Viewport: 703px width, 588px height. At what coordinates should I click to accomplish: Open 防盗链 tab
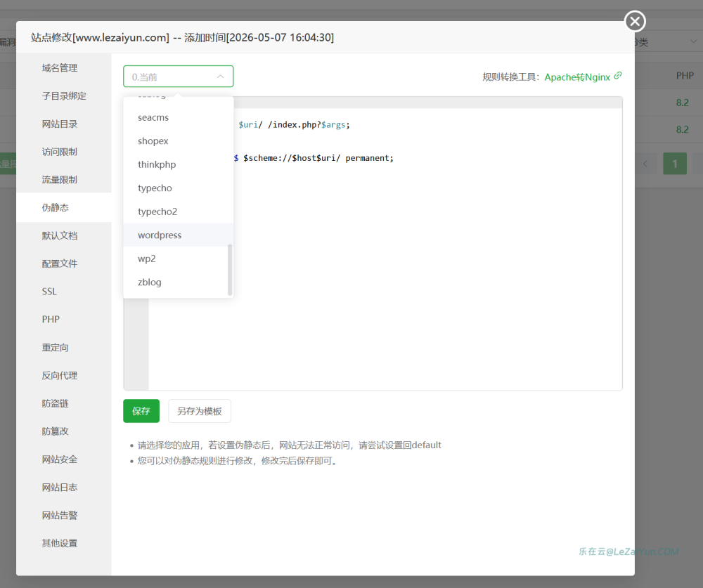(64, 403)
